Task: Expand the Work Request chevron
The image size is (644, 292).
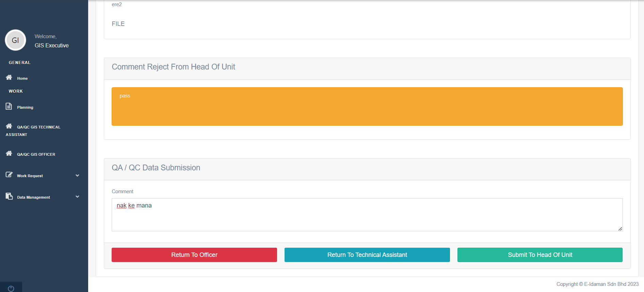Action: coord(77,176)
